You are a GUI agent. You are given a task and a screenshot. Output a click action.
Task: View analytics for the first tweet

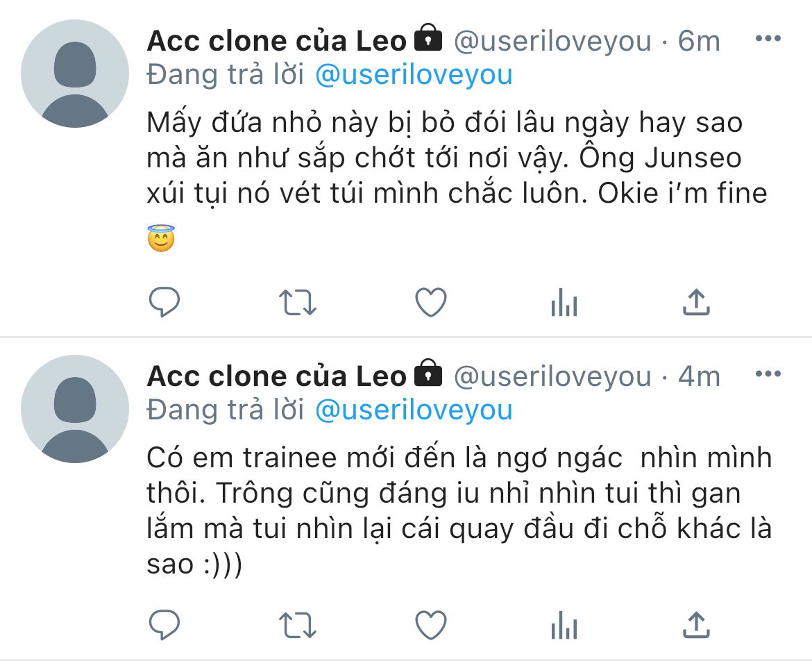click(x=564, y=303)
